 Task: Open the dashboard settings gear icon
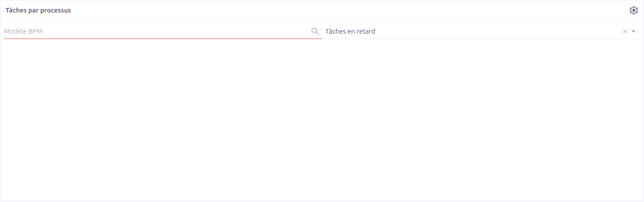(x=633, y=10)
